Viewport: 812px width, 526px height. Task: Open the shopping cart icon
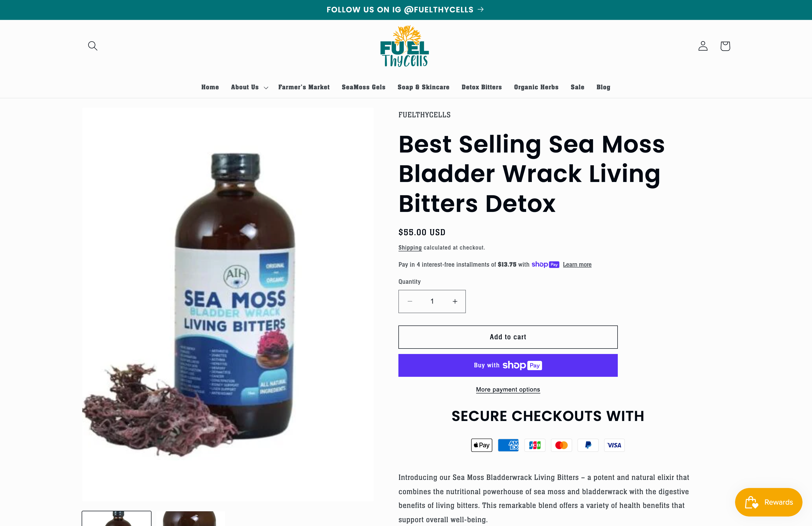coord(725,46)
